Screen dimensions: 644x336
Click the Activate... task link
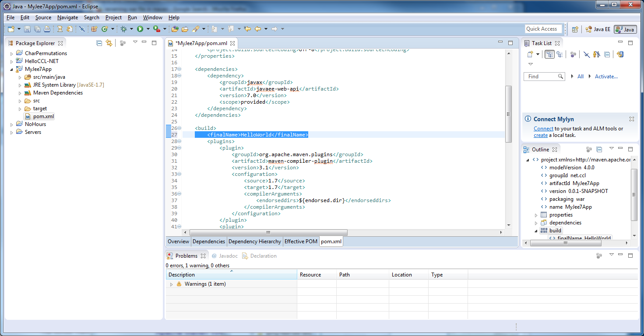click(x=606, y=77)
